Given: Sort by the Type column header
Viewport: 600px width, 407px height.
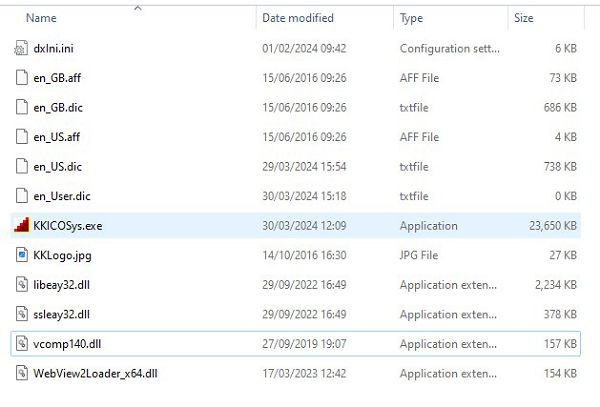Looking at the screenshot, I should point(411,18).
